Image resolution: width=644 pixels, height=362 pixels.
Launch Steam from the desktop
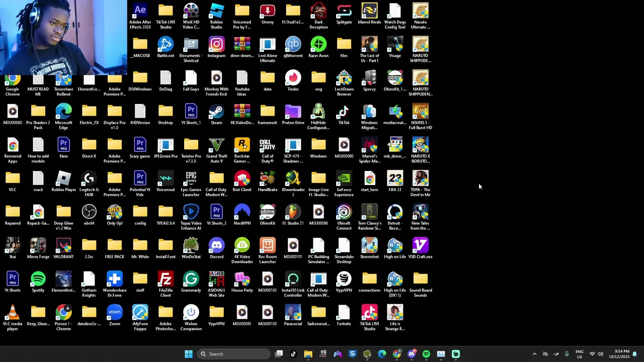pyautogui.click(x=216, y=115)
